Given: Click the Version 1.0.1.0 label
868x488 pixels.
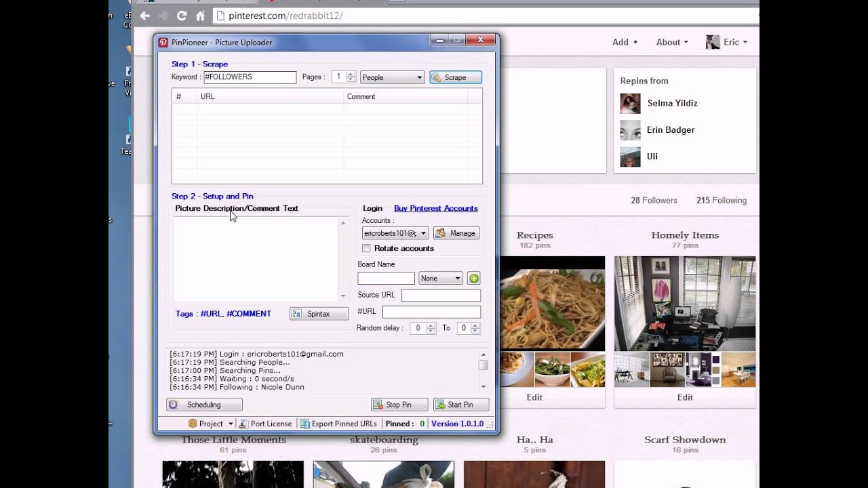Looking at the screenshot, I should point(457,424).
